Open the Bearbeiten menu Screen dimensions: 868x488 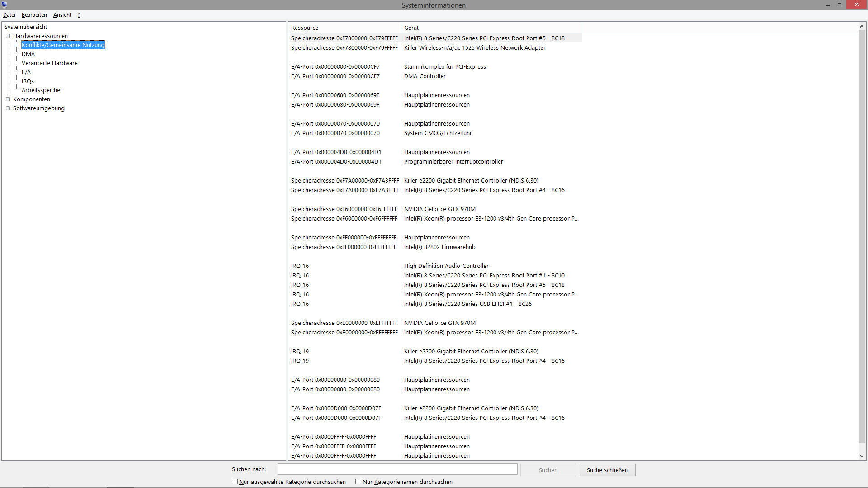34,15
